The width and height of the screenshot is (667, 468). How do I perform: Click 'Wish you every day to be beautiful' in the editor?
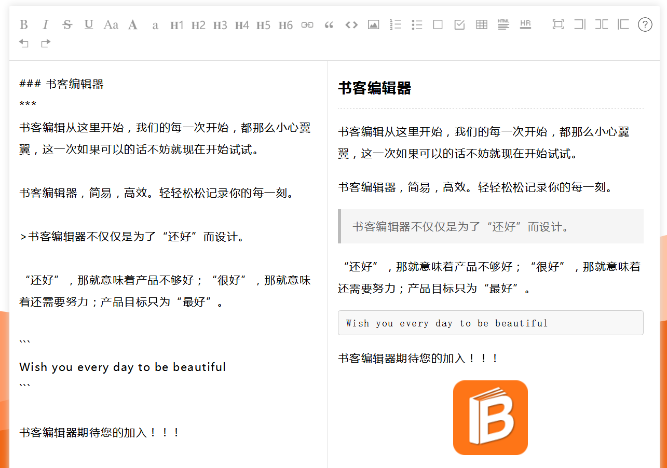pyautogui.click(x=123, y=367)
